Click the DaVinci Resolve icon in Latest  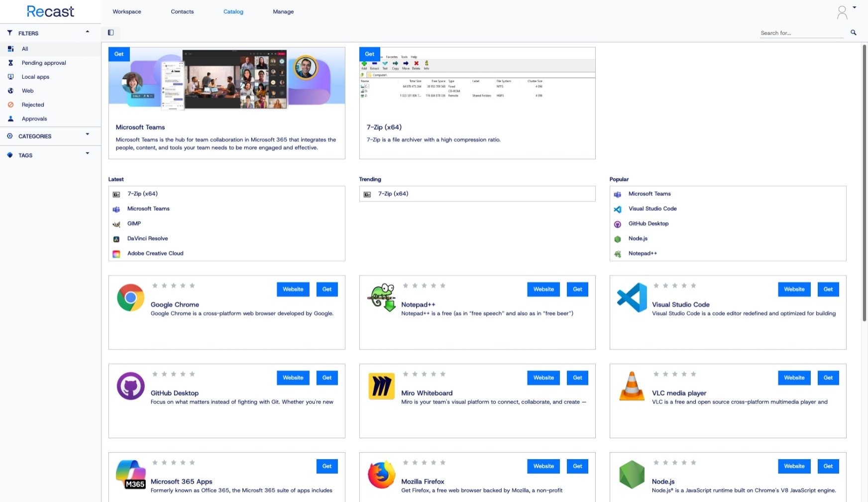pos(116,239)
